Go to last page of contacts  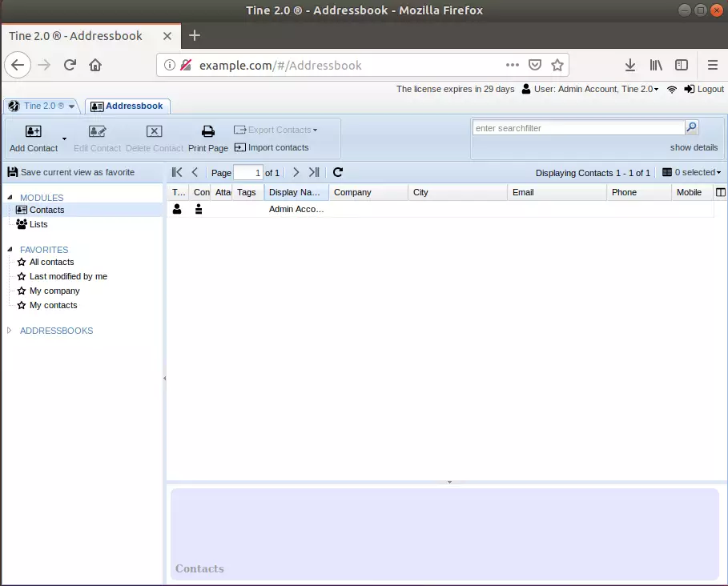pos(314,172)
